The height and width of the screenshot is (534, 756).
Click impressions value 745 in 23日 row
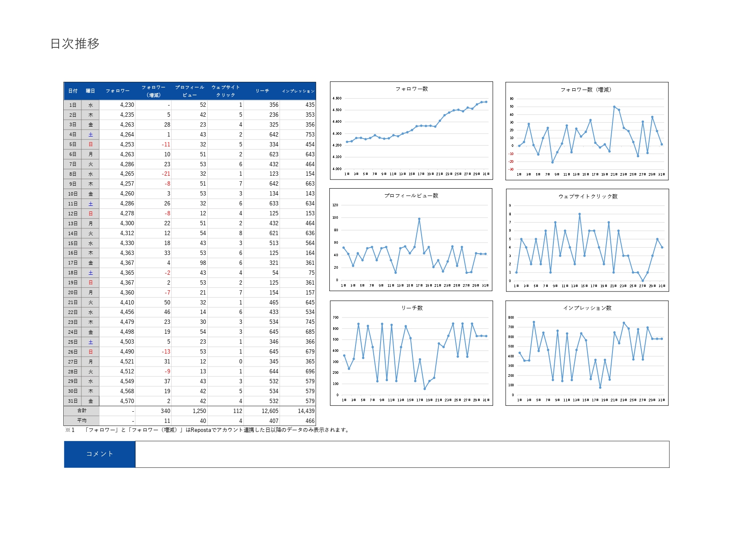[310, 322]
